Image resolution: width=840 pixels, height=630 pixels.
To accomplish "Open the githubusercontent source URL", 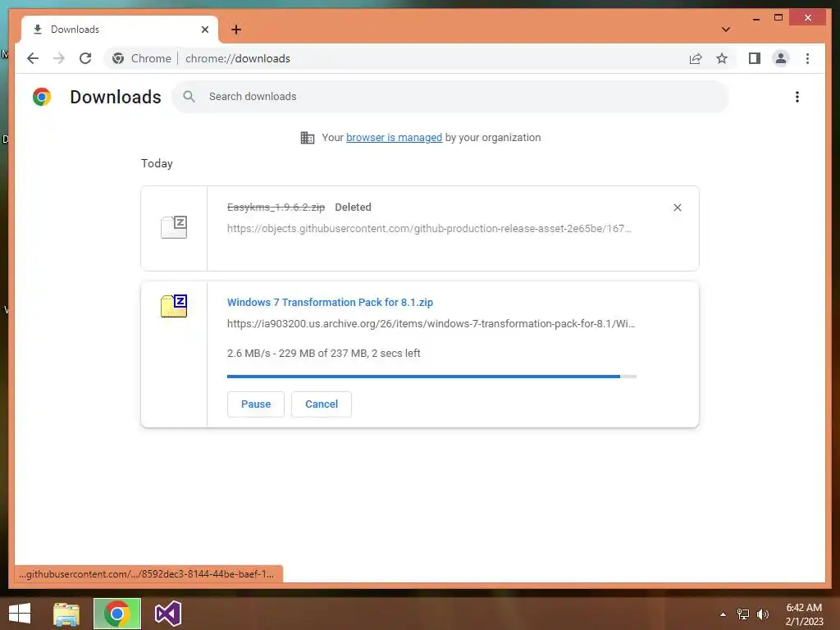I will 429,229.
